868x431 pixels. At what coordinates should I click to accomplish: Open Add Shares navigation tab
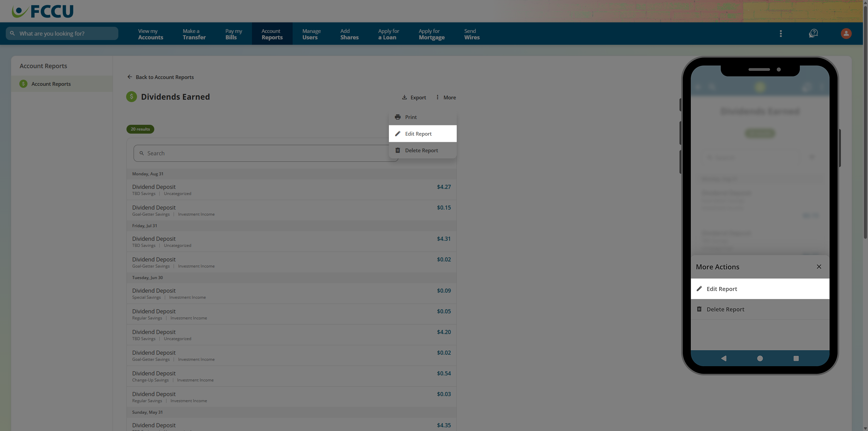point(349,34)
